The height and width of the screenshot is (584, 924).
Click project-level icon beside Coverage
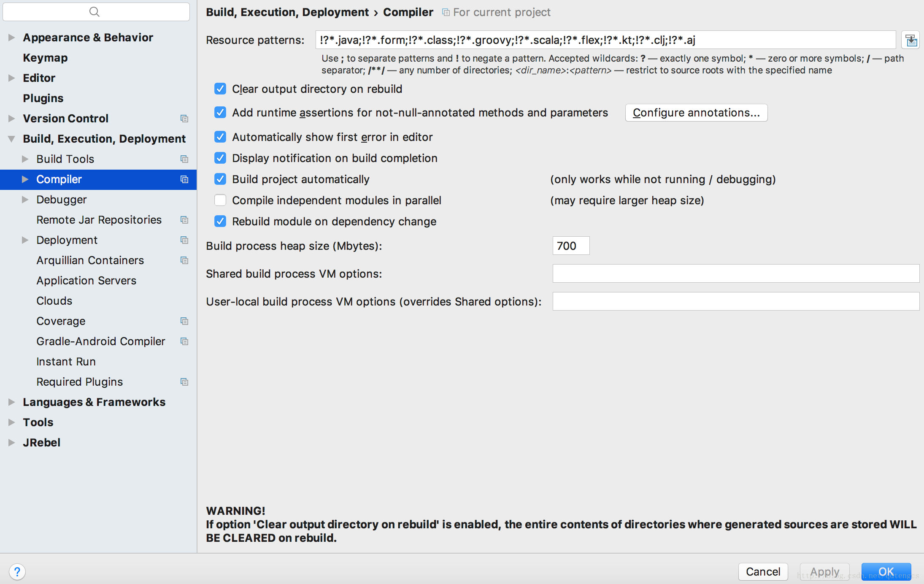pos(184,321)
